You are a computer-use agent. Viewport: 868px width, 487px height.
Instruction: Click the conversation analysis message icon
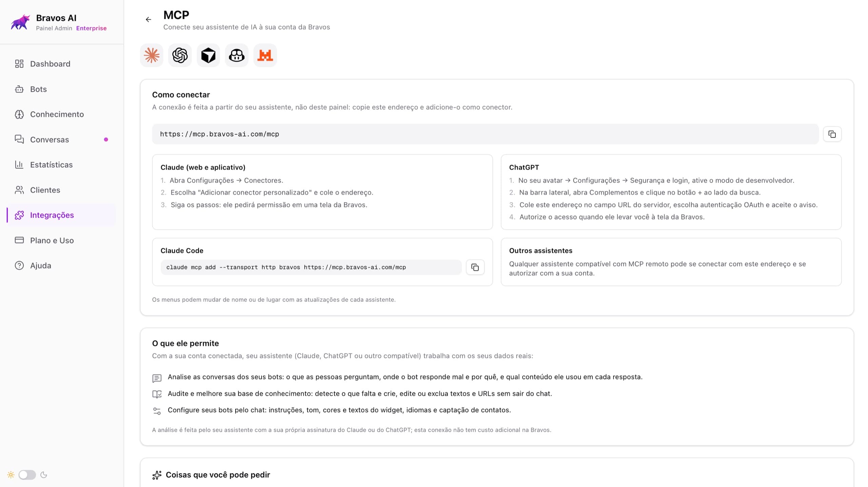[x=157, y=378]
